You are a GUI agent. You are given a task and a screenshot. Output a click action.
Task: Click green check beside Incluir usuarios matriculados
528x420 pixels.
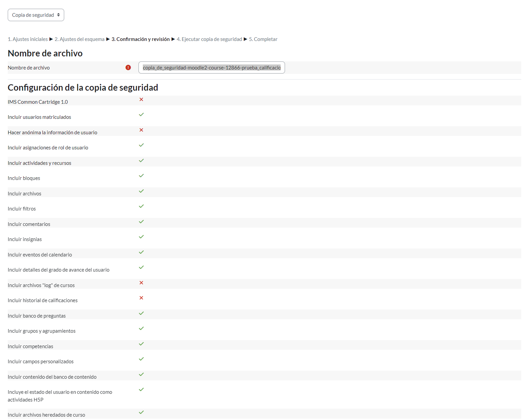click(141, 114)
